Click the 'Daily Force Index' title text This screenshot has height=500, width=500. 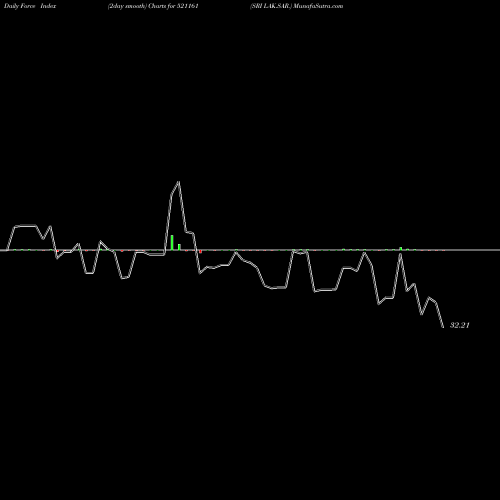coord(30,6)
